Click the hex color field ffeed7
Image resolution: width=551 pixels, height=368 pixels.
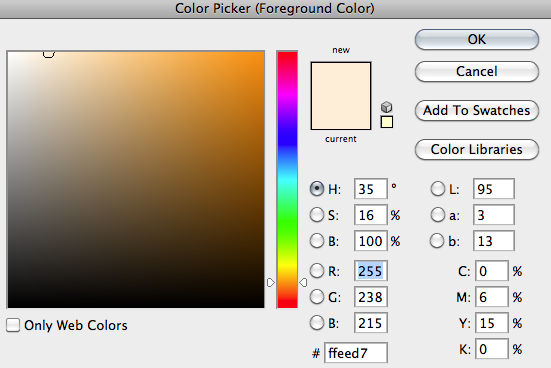[356, 353]
